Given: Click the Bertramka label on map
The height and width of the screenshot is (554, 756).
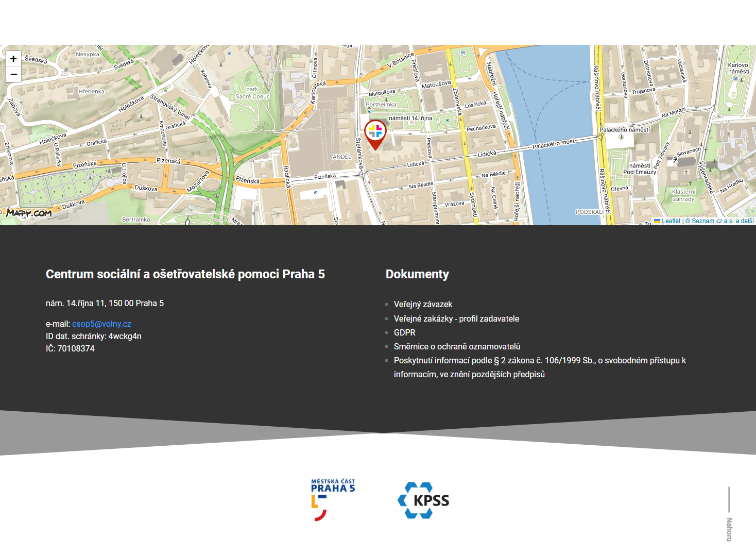Looking at the screenshot, I should (x=136, y=220).
